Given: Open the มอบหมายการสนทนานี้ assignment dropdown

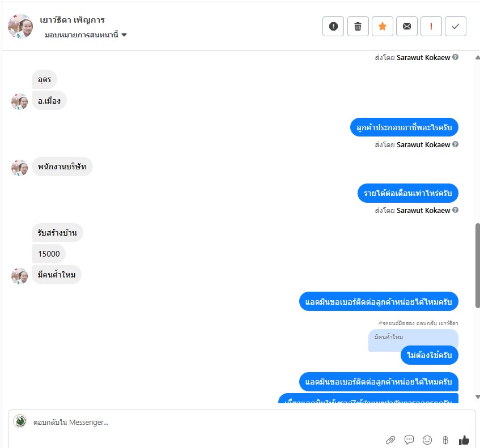Looking at the screenshot, I should tap(86, 35).
